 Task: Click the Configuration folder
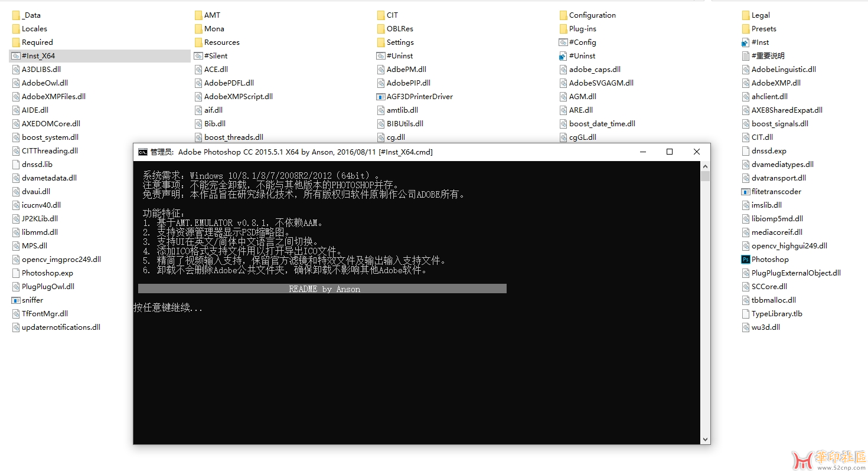point(588,15)
